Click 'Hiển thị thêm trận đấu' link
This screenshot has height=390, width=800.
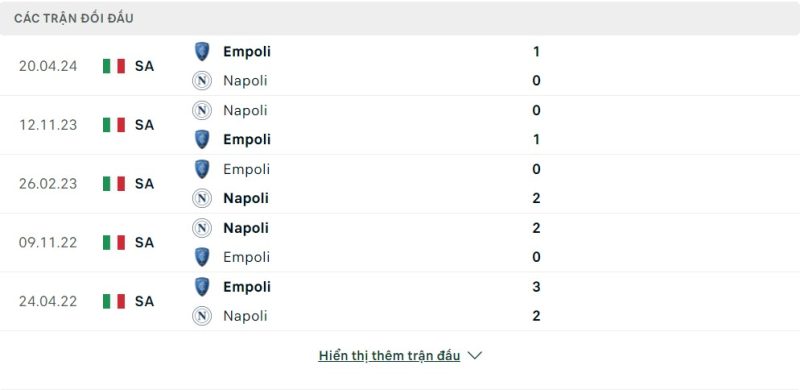[x=389, y=356]
